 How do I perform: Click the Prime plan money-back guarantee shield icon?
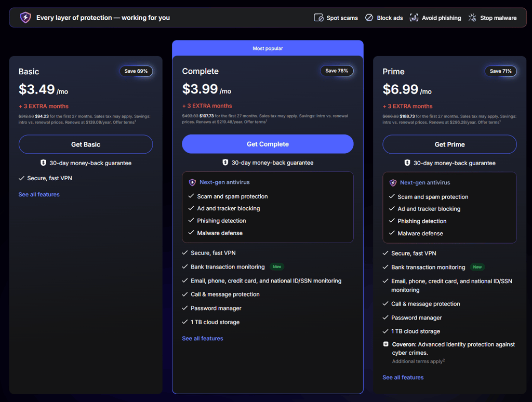click(407, 163)
